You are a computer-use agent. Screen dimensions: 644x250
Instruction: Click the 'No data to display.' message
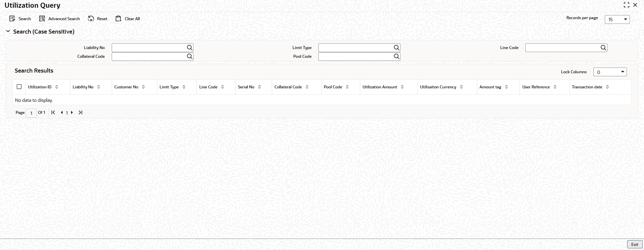(34, 100)
